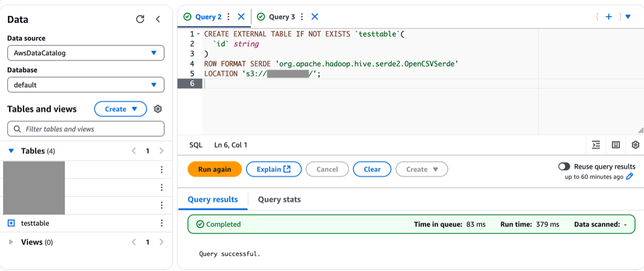Viewport: 644px width, 271px height.
Task: Go to previous page of Tables
Action: [x=134, y=151]
